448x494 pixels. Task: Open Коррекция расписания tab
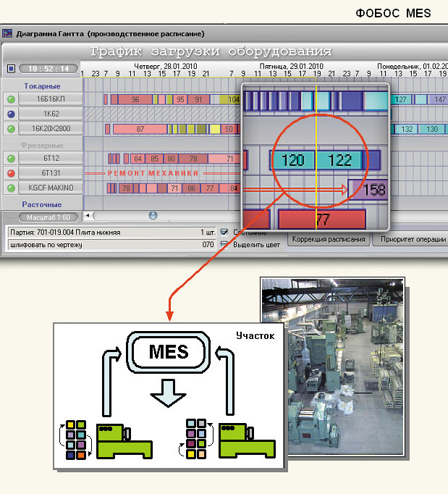pyautogui.click(x=329, y=240)
